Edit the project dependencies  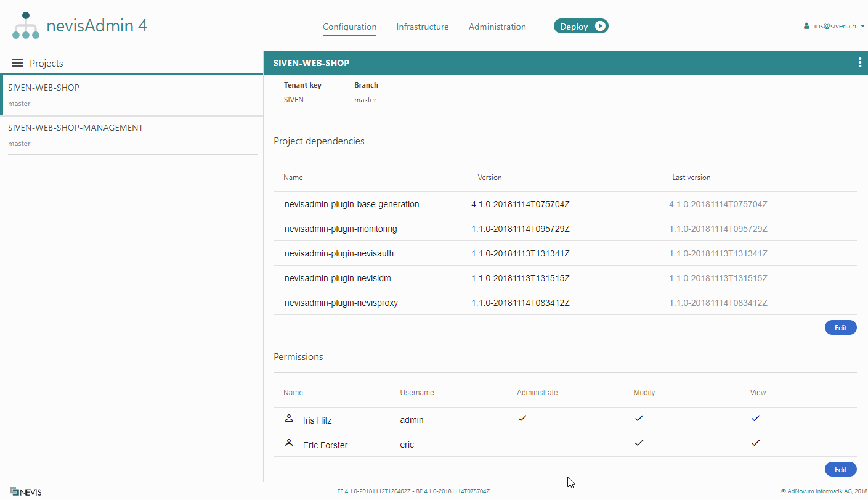(840, 328)
